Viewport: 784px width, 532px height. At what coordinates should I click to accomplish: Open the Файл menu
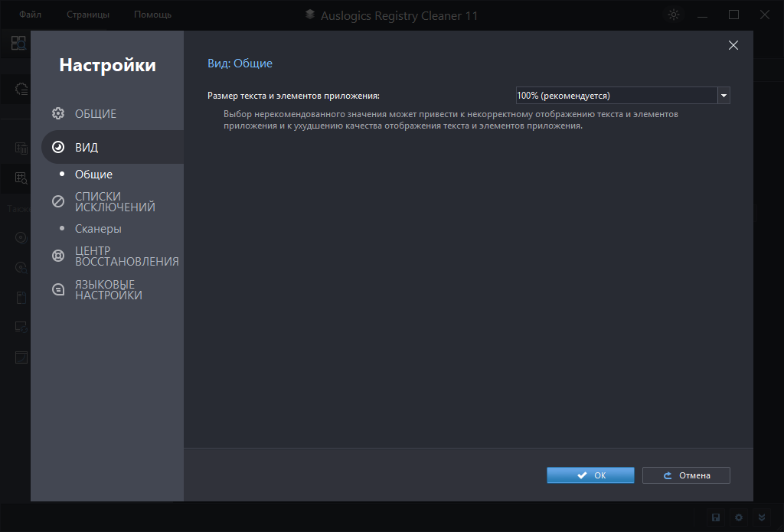[x=31, y=15]
